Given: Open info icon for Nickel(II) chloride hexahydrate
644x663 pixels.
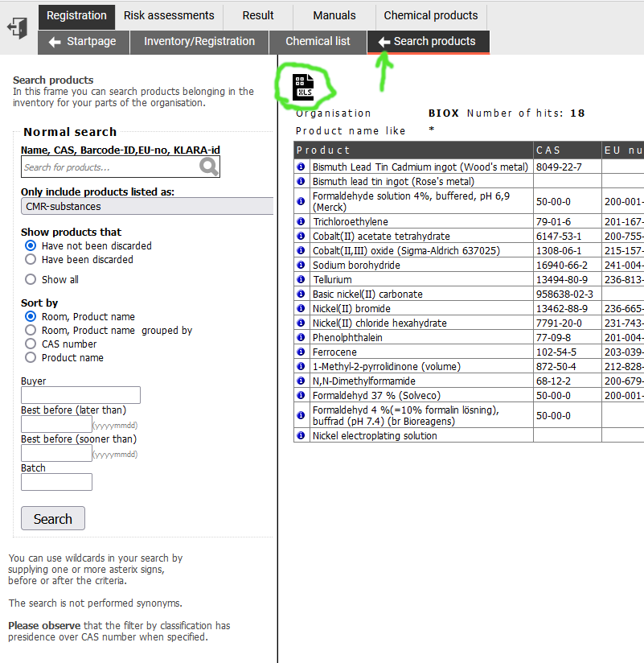Looking at the screenshot, I should pyautogui.click(x=301, y=323).
